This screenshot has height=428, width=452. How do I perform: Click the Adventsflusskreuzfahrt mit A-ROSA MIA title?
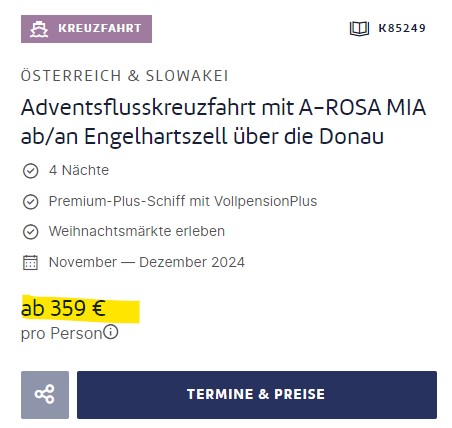[x=223, y=108]
